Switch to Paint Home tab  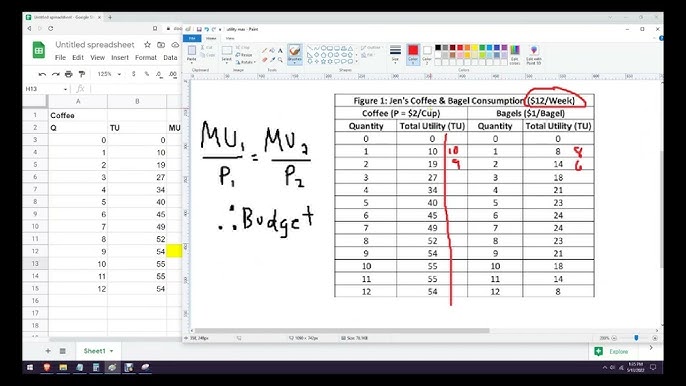[x=211, y=39]
